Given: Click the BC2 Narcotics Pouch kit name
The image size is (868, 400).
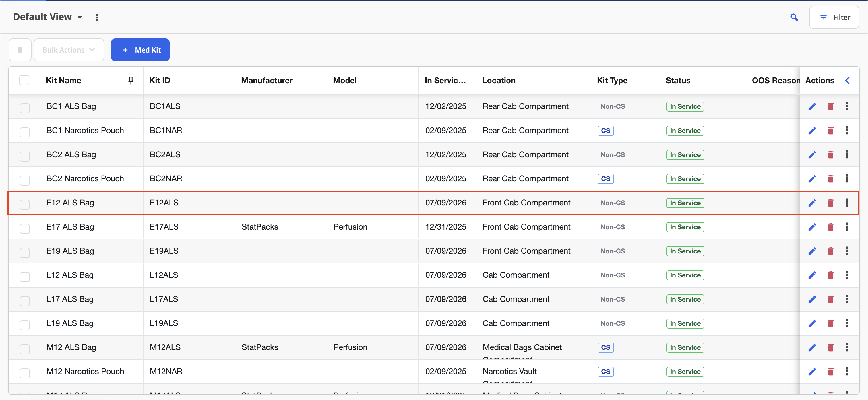Looking at the screenshot, I should coord(85,178).
